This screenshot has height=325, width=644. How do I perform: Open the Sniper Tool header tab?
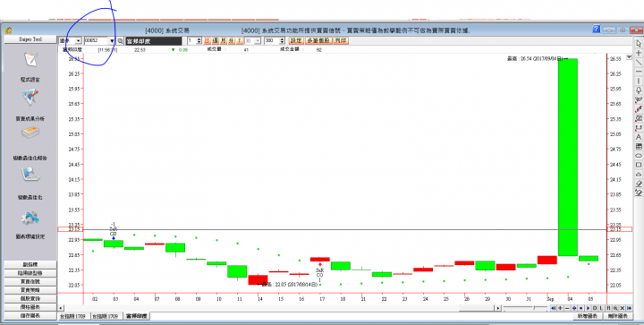[30, 39]
